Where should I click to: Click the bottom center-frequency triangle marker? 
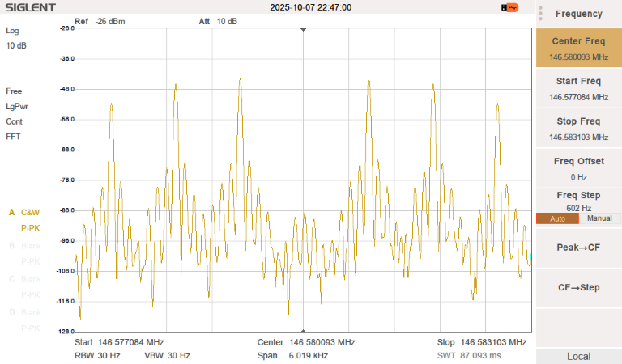303,330
